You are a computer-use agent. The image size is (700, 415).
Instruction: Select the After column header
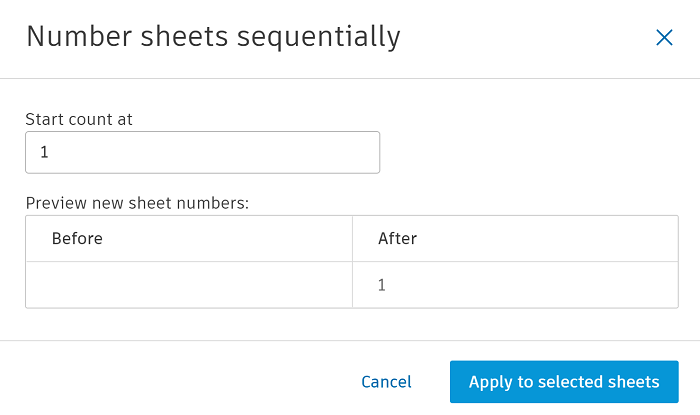[515, 239]
